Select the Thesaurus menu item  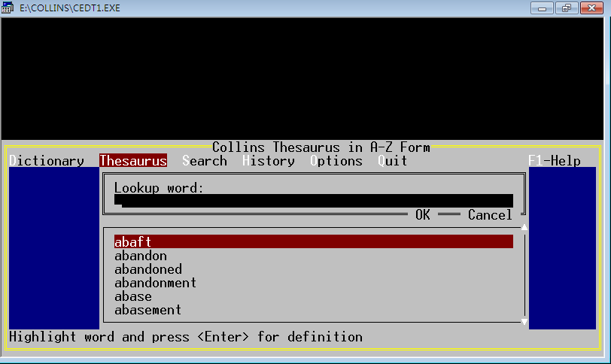(x=133, y=161)
